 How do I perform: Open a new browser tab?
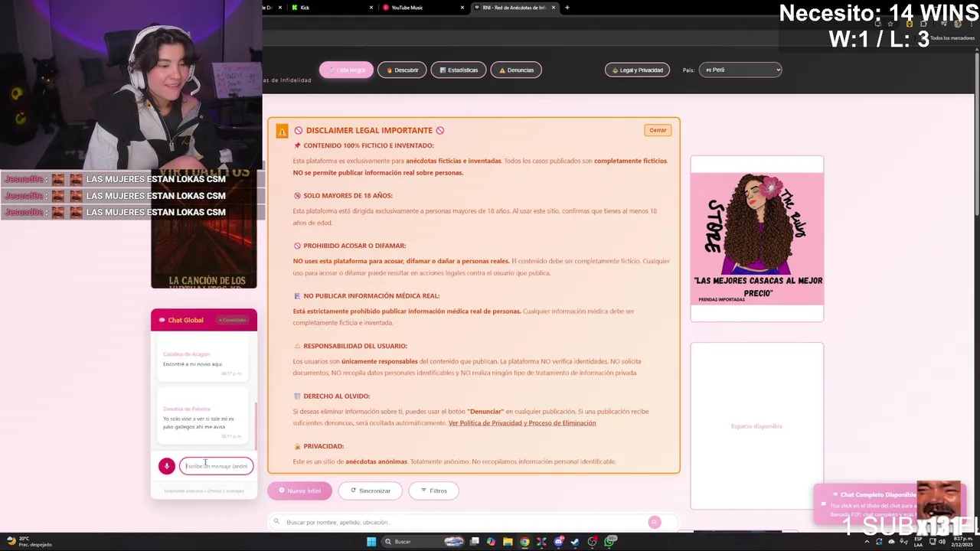point(567,8)
